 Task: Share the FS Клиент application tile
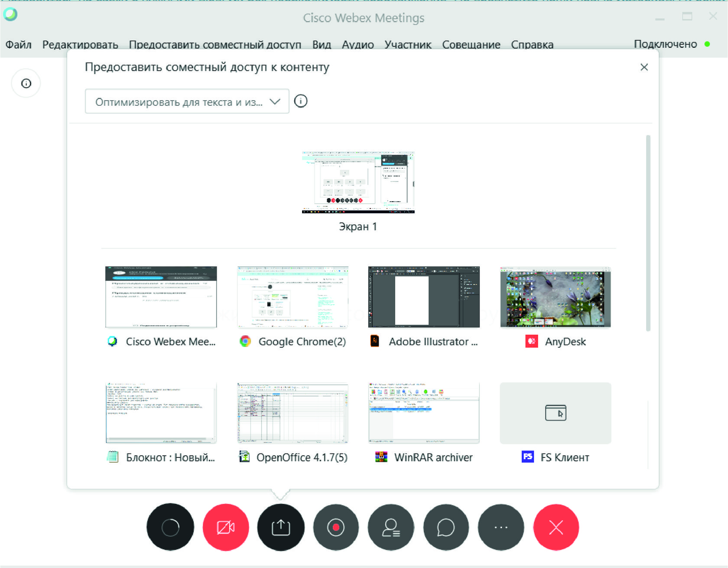556,413
